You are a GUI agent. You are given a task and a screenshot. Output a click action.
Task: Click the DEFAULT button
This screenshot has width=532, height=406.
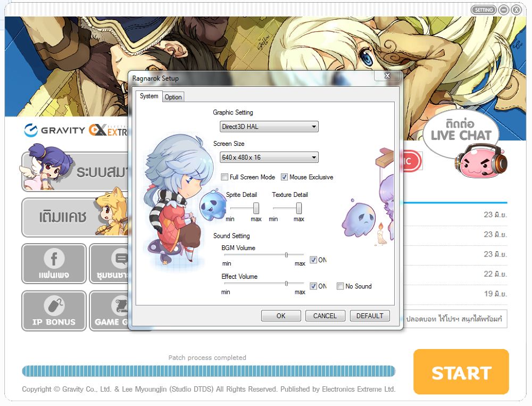[370, 316]
